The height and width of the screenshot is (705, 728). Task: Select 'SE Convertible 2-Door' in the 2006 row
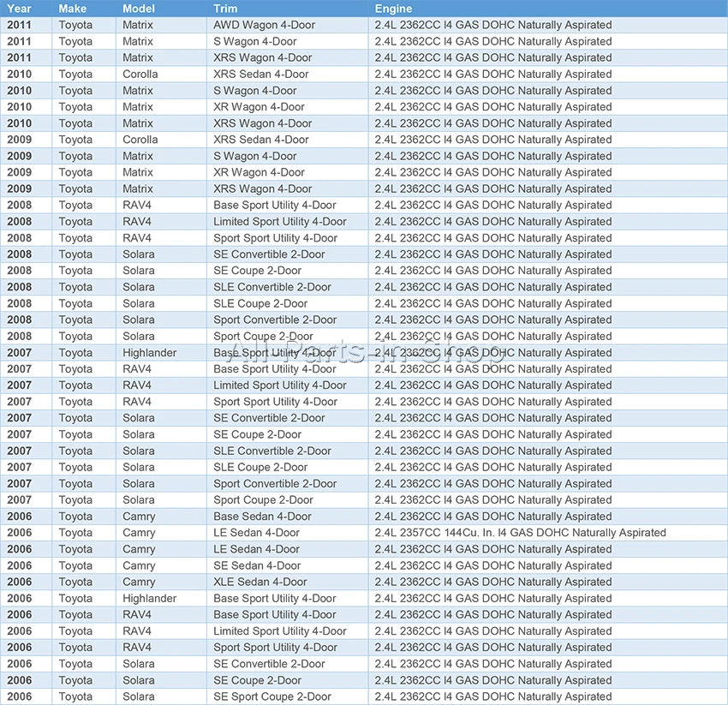tap(269, 664)
